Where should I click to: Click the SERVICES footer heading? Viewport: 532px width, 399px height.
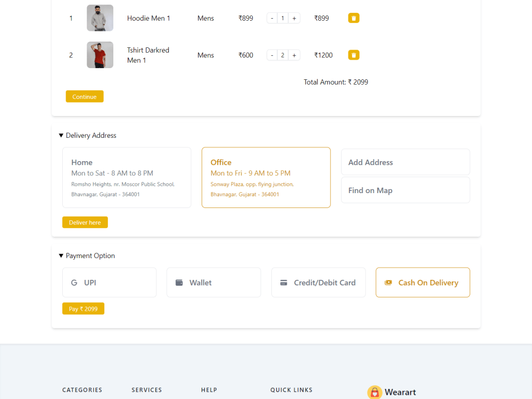pyautogui.click(x=147, y=390)
